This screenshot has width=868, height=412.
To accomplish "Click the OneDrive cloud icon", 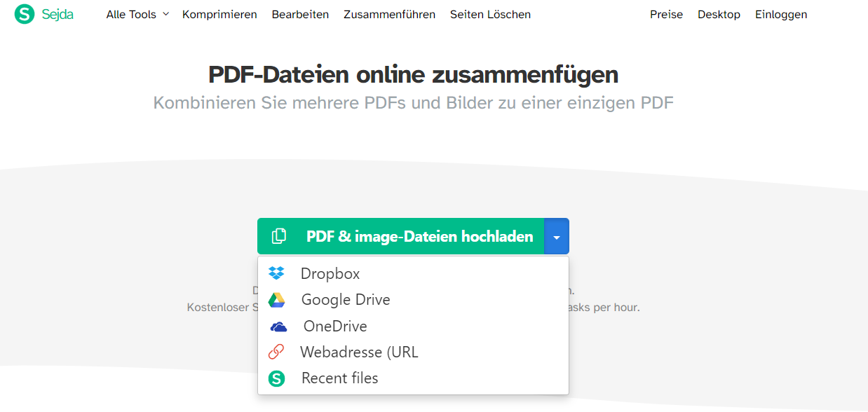I will [278, 327].
